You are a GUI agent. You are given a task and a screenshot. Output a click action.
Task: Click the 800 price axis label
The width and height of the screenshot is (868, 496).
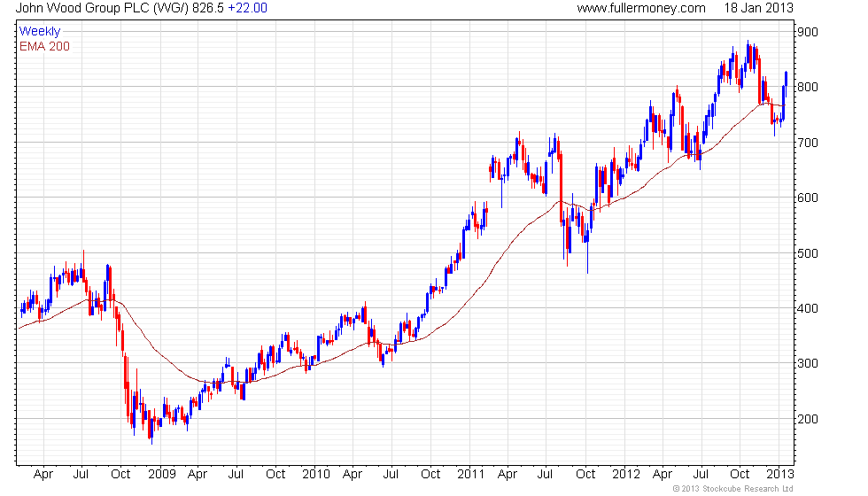pos(808,87)
